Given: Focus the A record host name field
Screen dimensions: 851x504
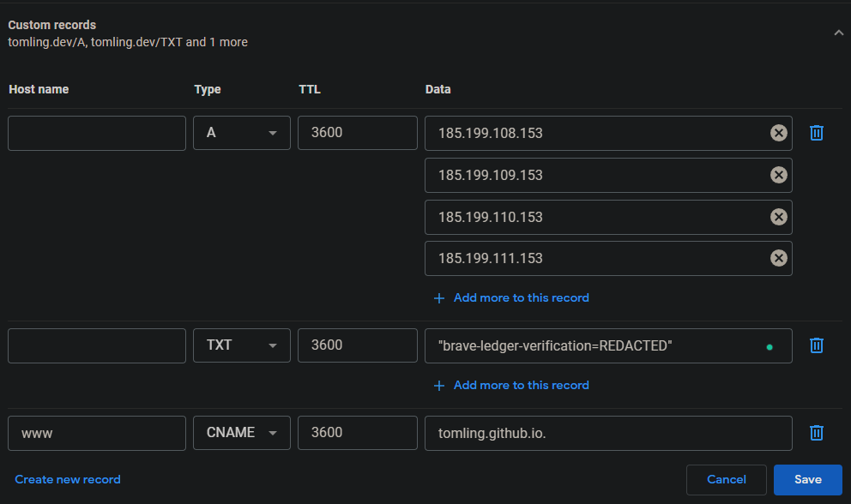Looking at the screenshot, I should [97, 133].
